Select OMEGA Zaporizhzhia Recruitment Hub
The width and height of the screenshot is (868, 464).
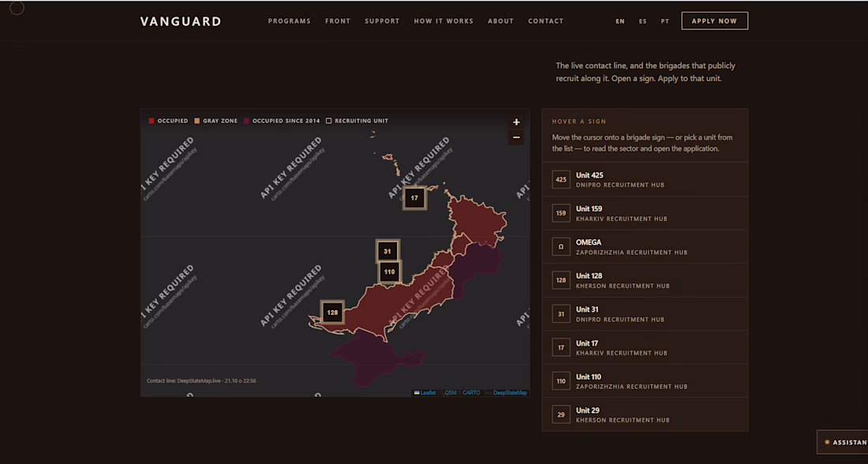[645, 246]
